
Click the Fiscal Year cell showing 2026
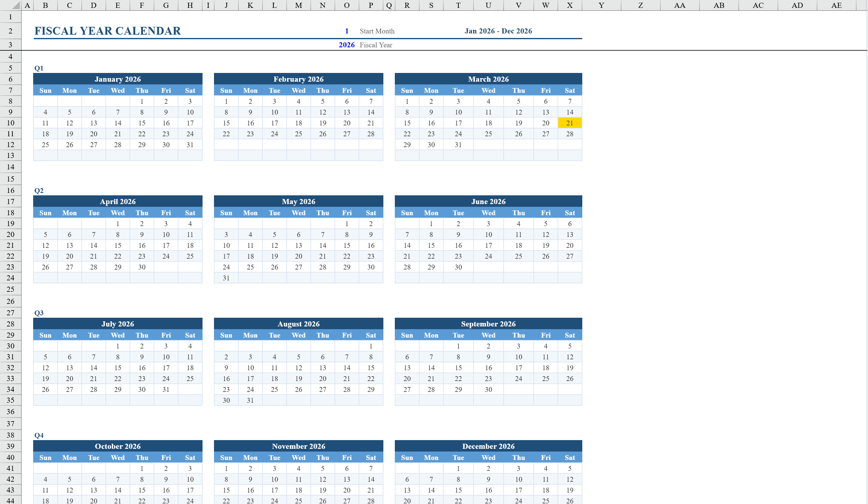(x=347, y=45)
